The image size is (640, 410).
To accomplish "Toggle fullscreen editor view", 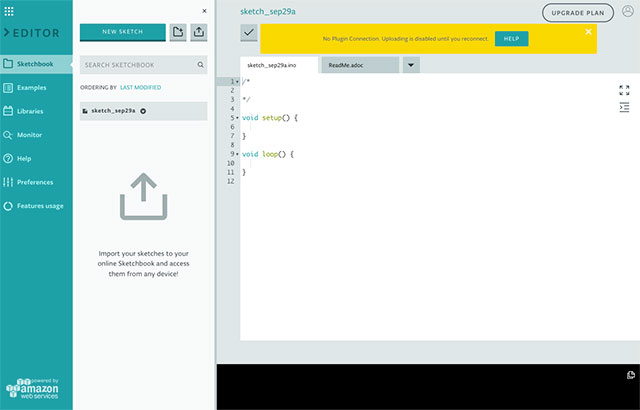I will tap(624, 90).
